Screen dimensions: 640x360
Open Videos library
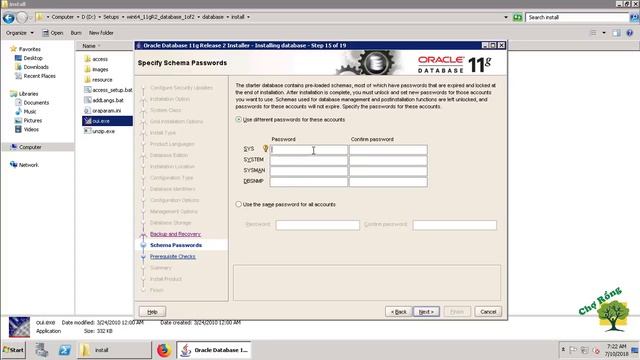point(27,129)
